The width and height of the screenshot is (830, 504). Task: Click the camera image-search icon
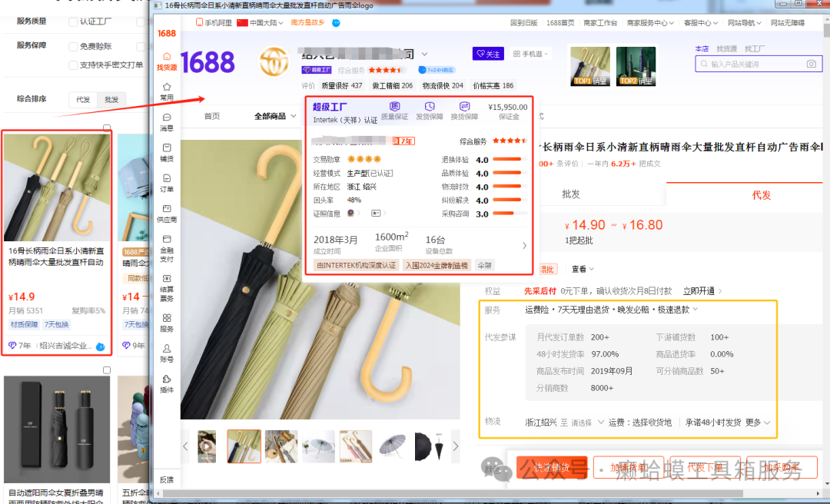coord(811,64)
